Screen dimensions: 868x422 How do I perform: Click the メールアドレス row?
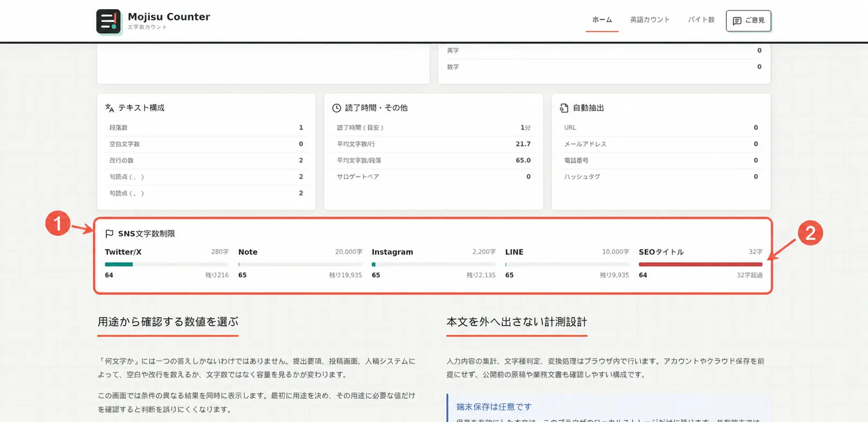click(x=661, y=144)
